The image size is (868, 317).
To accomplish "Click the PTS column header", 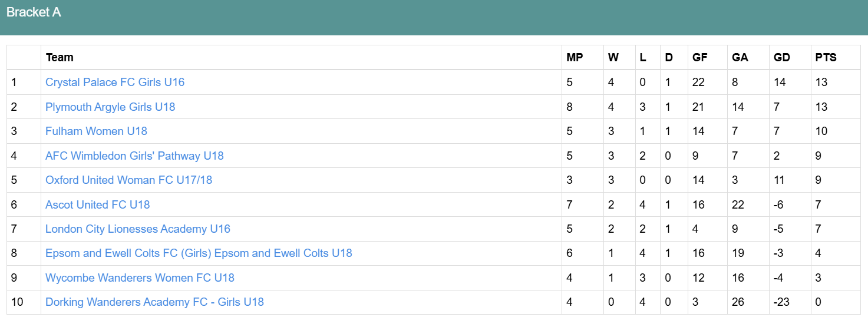I will (826, 57).
